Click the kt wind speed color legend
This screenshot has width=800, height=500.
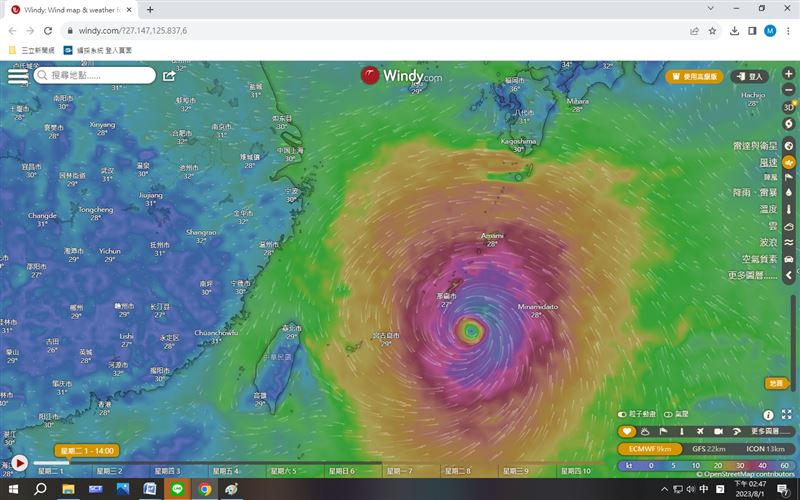627,465
